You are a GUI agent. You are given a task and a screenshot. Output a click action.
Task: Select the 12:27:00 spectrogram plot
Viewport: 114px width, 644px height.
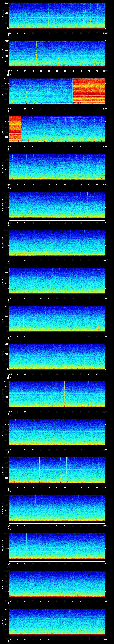click(x=57, y=508)
